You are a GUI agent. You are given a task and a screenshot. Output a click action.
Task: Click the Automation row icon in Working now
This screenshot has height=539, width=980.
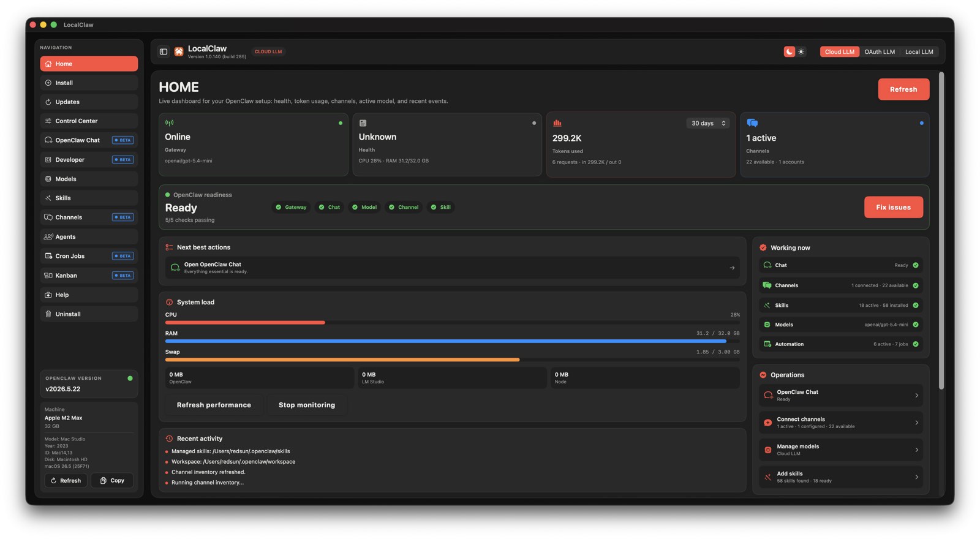(x=767, y=344)
